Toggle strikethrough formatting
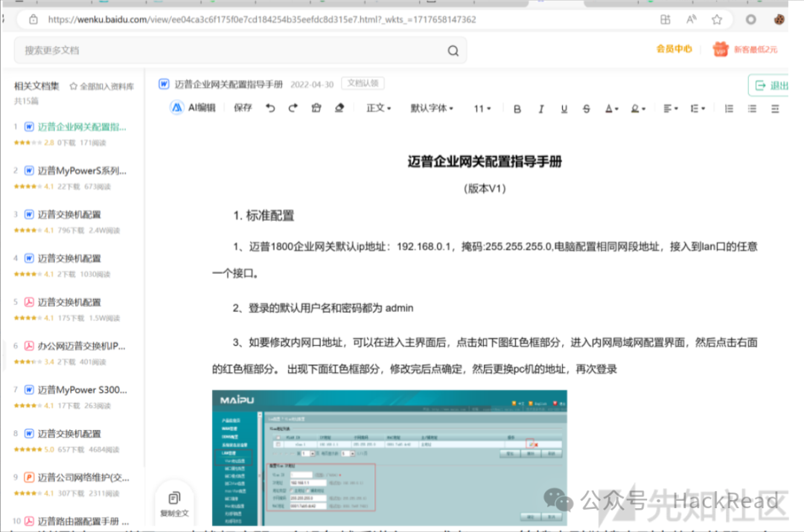Image resolution: width=804 pixels, height=532 pixels. pos(587,109)
